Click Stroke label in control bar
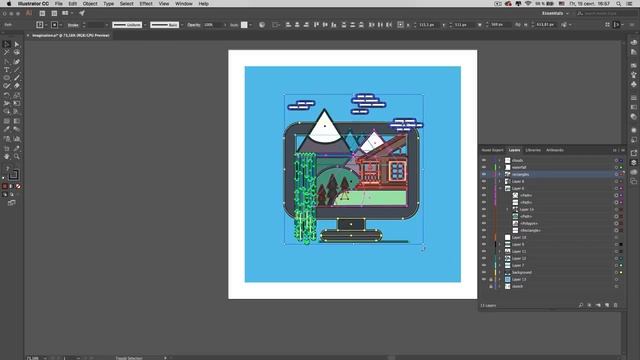Image resolution: width=640 pixels, height=360 pixels. [73, 25]
